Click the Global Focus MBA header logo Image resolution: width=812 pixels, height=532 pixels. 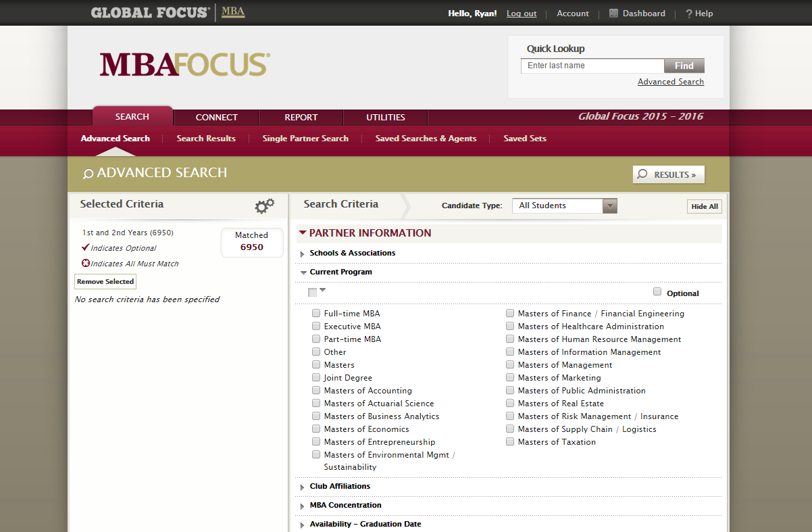(x=168, y=13)
